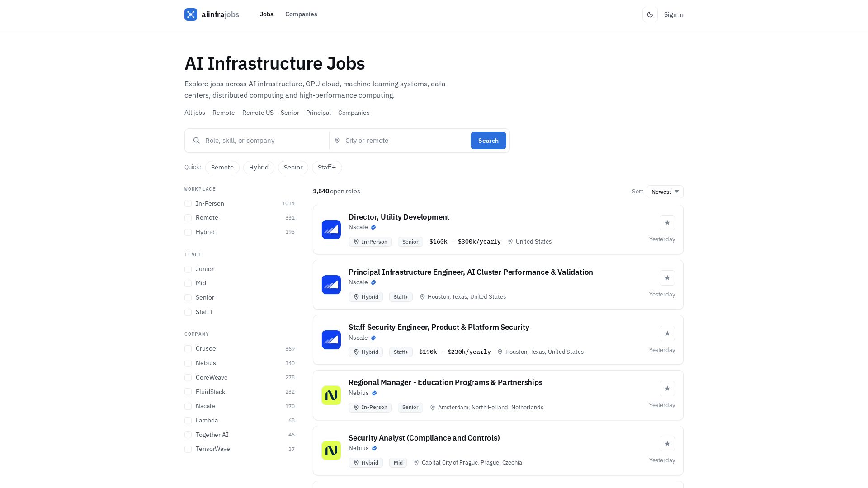This screenshot has width=868, height=488.
Task: Click the aiinfrajobs brand name
Action: 221,14
